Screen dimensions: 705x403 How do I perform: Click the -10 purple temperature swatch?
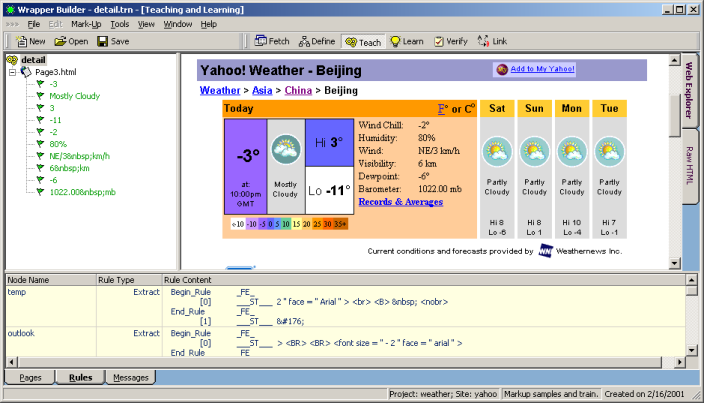coord(251,224)
